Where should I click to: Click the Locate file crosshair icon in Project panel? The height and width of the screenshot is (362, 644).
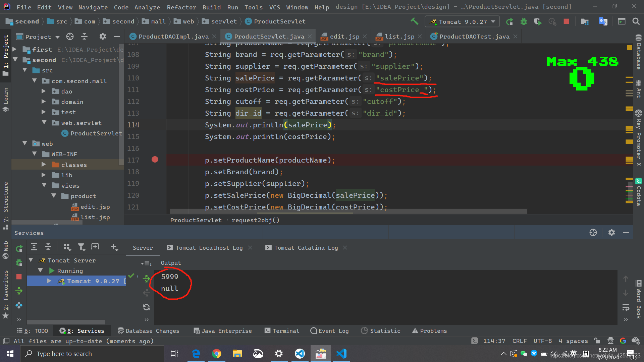[x=70, y=37]
